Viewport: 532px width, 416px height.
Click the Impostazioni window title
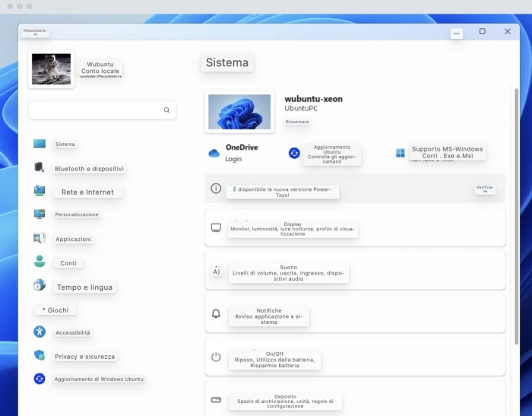36,32
